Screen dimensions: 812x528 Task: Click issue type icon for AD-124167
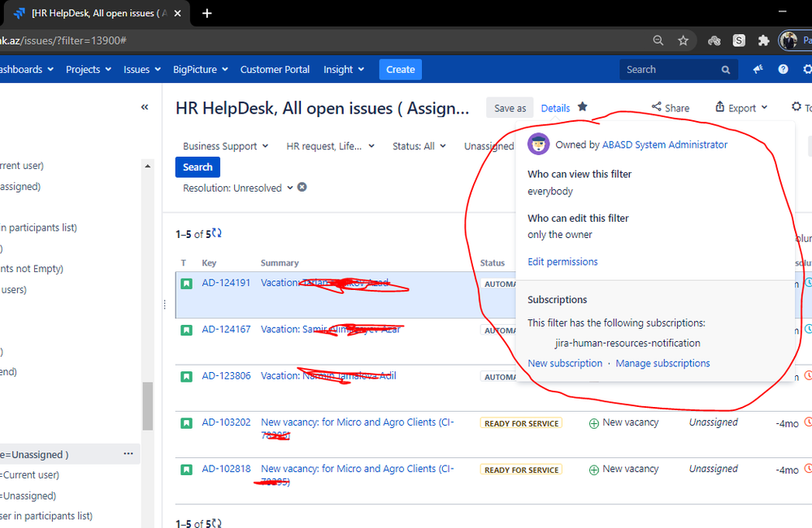186,330
